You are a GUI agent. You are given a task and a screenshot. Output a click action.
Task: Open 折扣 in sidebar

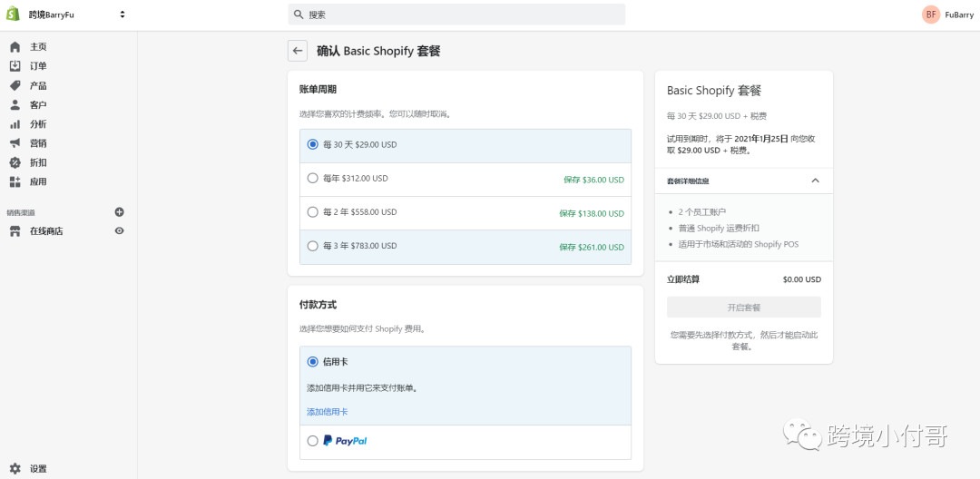[38, 163]
